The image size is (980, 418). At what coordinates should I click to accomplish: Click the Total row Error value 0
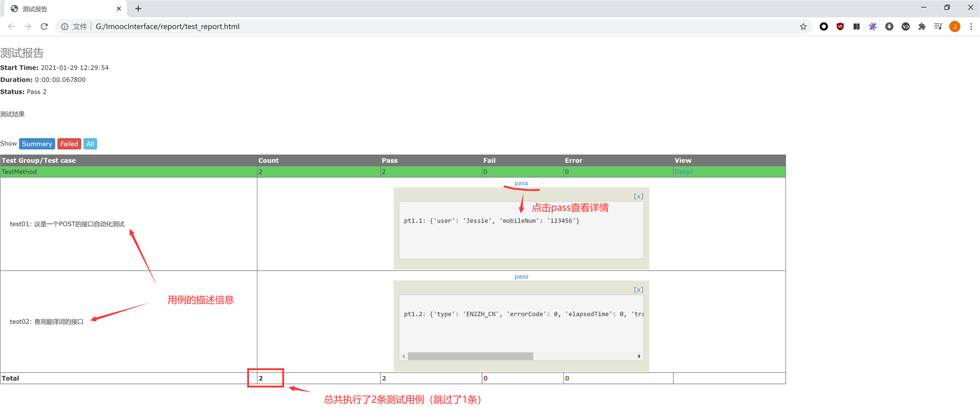(567, 379)
